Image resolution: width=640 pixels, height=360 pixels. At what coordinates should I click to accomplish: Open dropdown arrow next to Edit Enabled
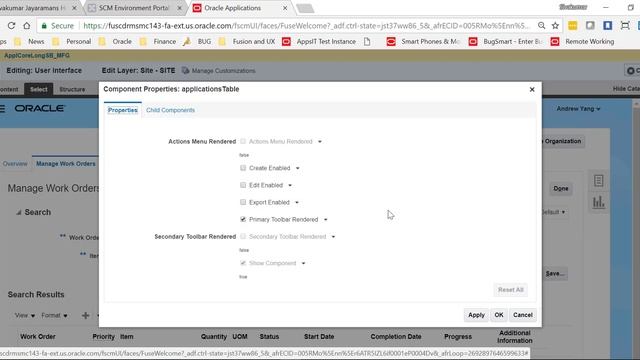(x=290, y=185)
